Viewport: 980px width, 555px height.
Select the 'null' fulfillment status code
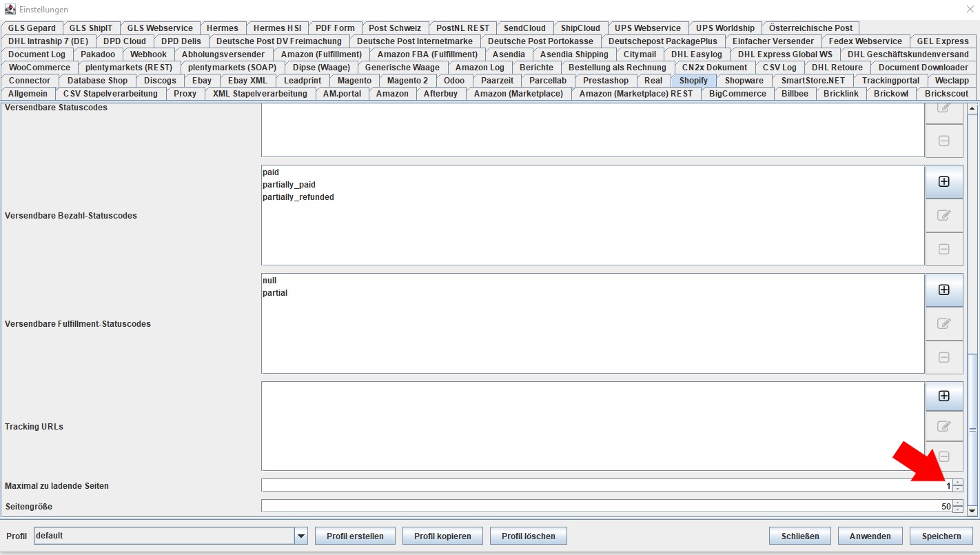[269, 281]
